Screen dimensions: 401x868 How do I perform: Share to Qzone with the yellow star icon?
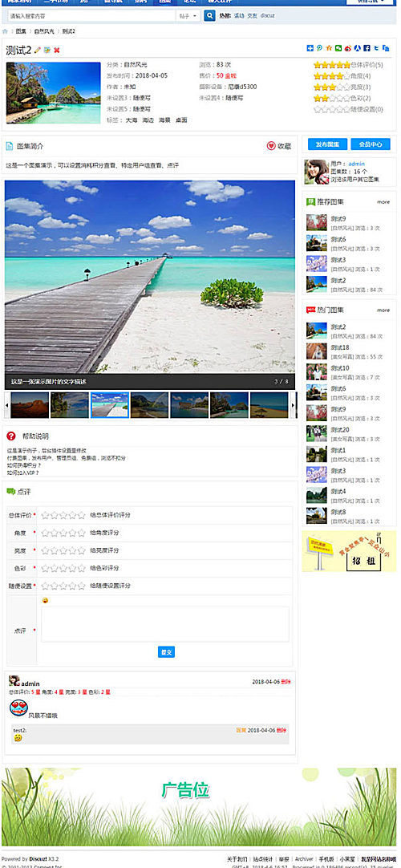[x=329, y=49]
